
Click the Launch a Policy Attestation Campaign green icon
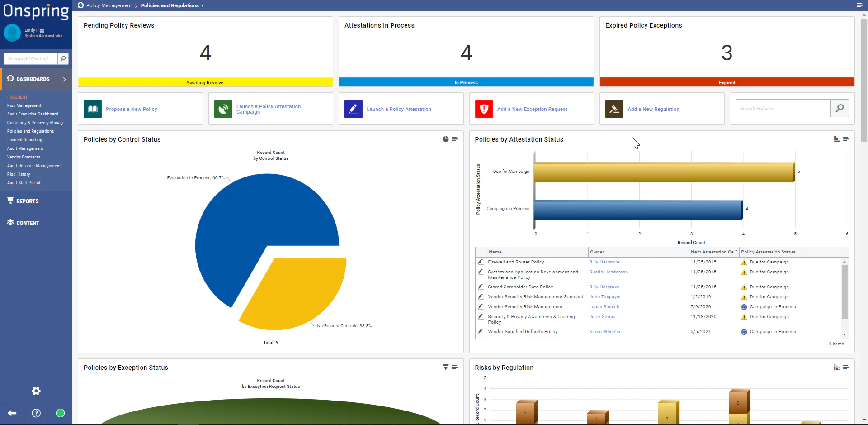tap(223, 109)
